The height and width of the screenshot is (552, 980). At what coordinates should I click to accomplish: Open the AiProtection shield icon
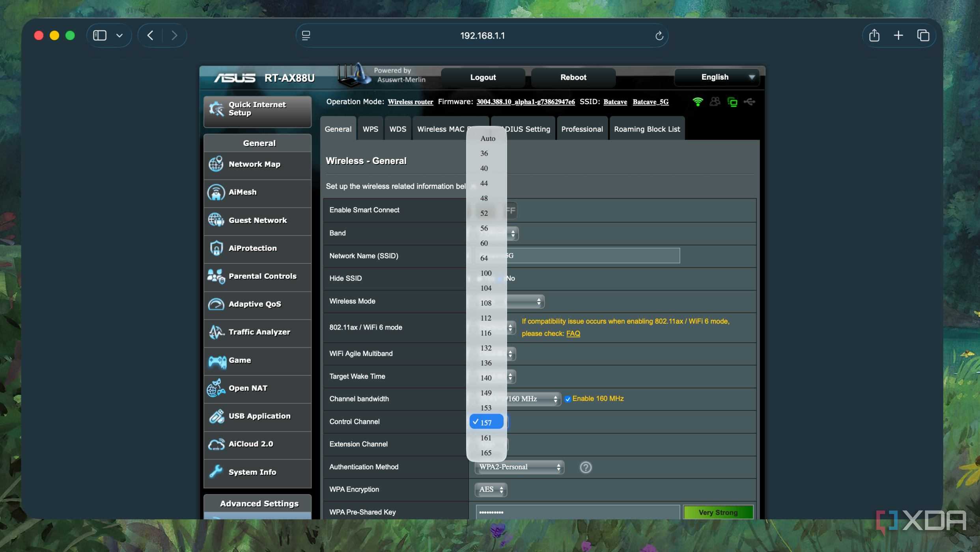[x=216, y=248]
